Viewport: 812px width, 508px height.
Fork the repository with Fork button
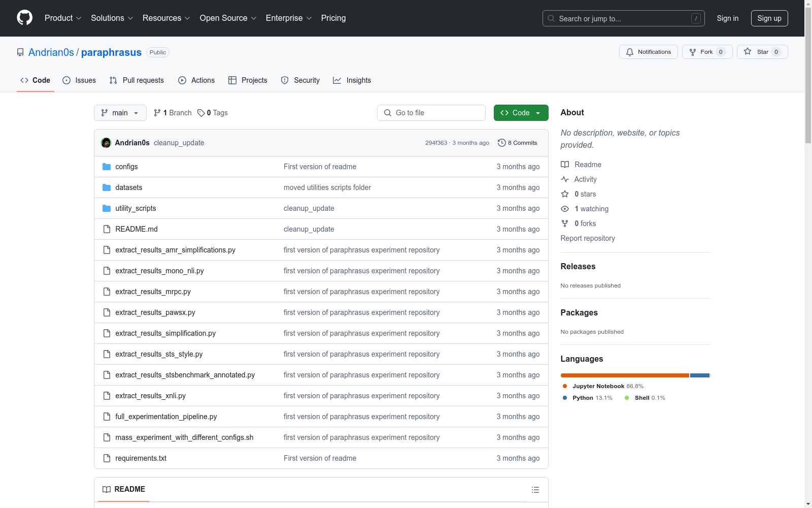tap(707, 52)
